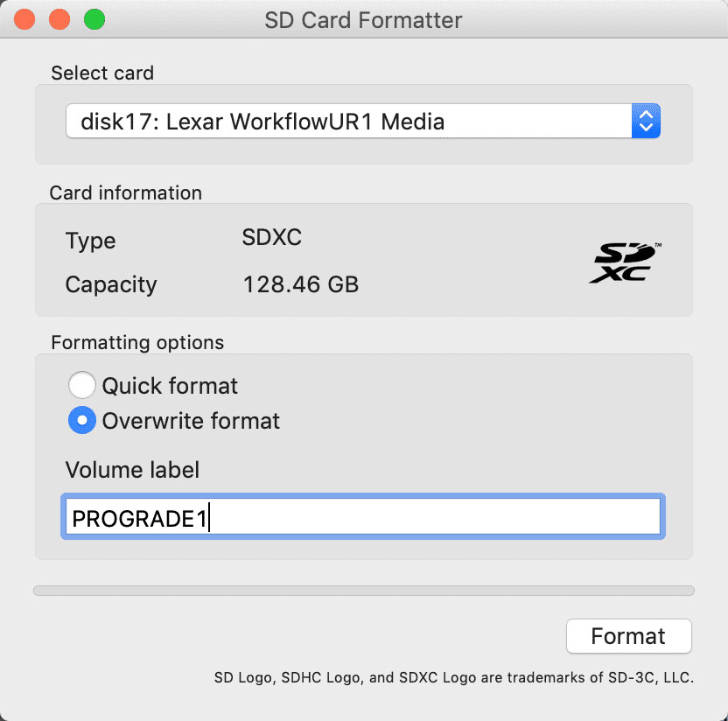Image resolution: width=728 pixels, height=721 pixels.
Task: Open the Select card dropdown
Action: coord(362,121)
